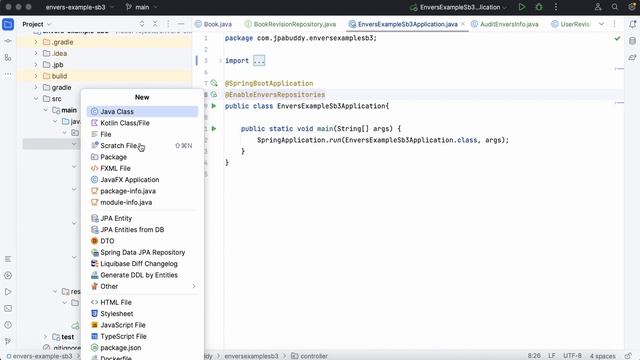Open the Other submenu

coord(142,287)
